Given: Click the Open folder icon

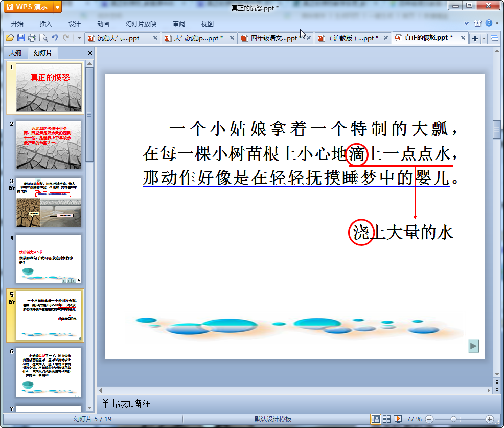Looking at the screenshot, I should [x=10, y=38].
